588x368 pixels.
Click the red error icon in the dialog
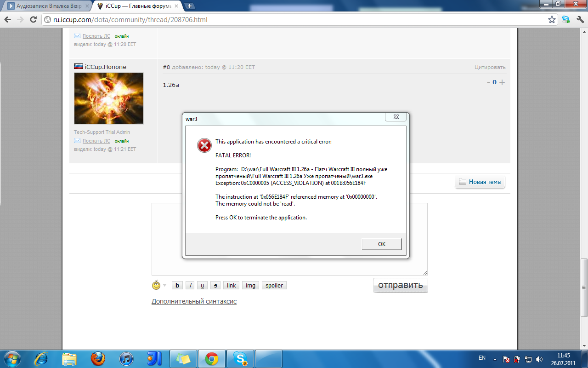204,145
